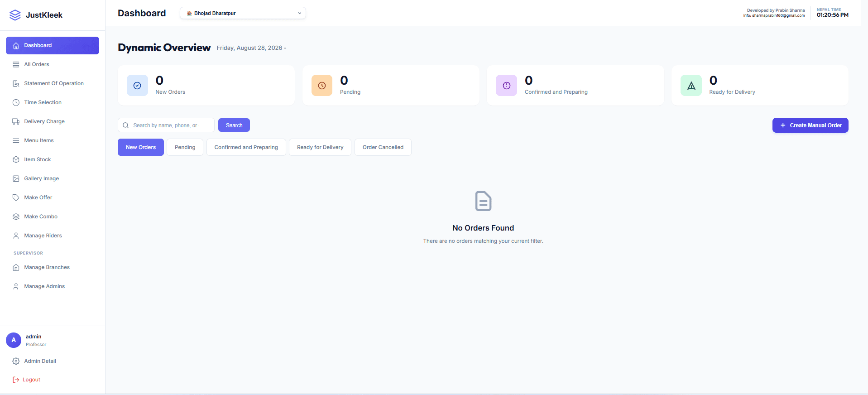Click the Manage Riders person icon
This screenshot has height=395, width=868.
coord(16,236)
